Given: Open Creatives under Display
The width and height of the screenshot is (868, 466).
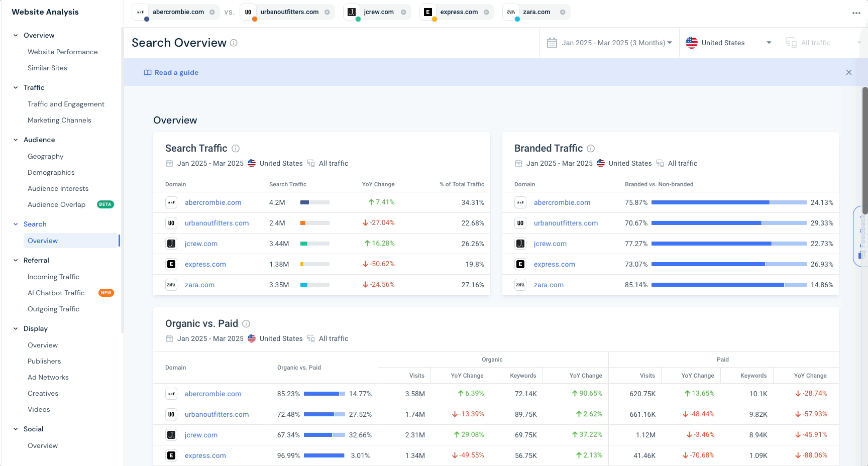Looking at the screenshot, I should point(43,393).
